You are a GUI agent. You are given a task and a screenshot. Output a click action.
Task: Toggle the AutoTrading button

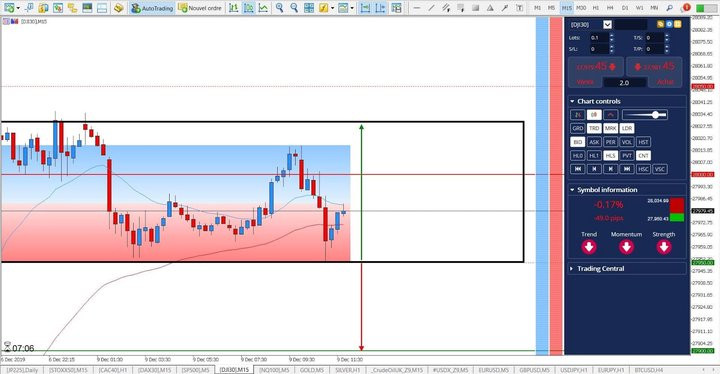coord(152,8)
